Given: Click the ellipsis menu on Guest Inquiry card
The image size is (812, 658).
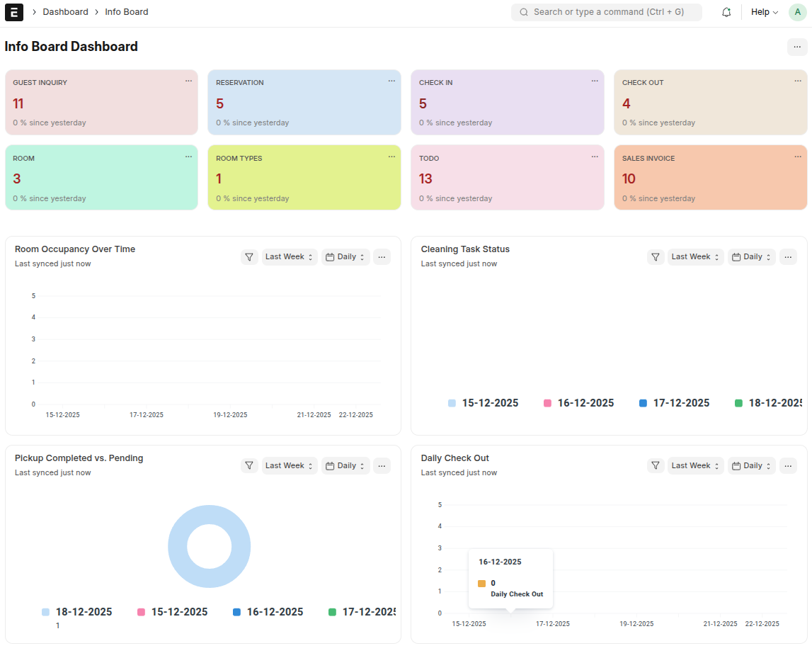Looking at the screenshot, I should coord(188,81).
